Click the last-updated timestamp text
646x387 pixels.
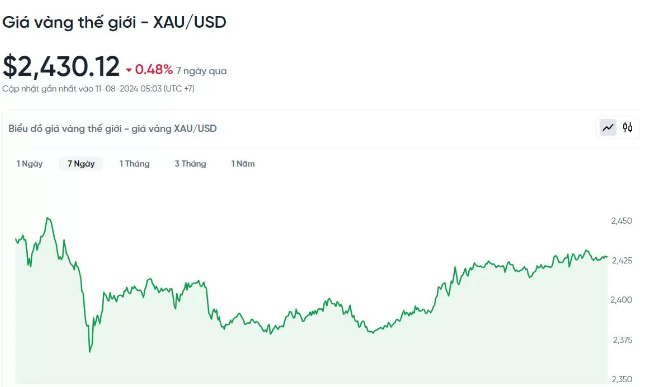pyautogui.click(x=98, y=89)
